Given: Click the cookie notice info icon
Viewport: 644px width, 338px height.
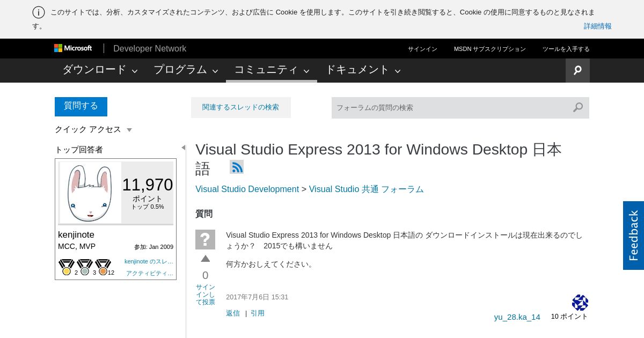Looking at the screenshot, I should click(39, 12).
